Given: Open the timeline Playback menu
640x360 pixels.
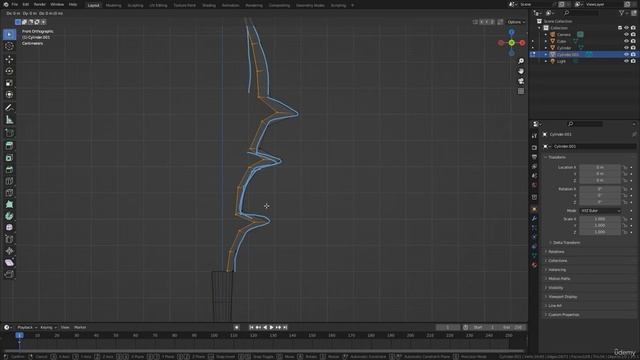Looking at the screenshot, I should click(x=27, y=327).
